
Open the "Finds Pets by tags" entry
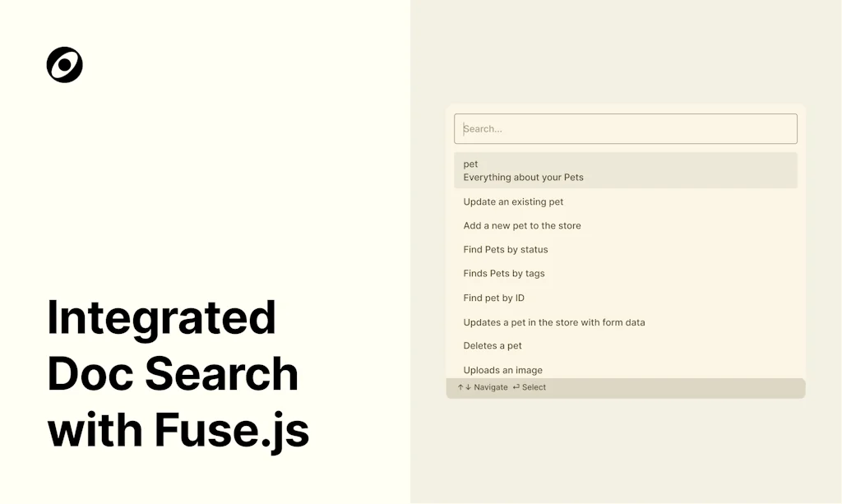point(504,273)
